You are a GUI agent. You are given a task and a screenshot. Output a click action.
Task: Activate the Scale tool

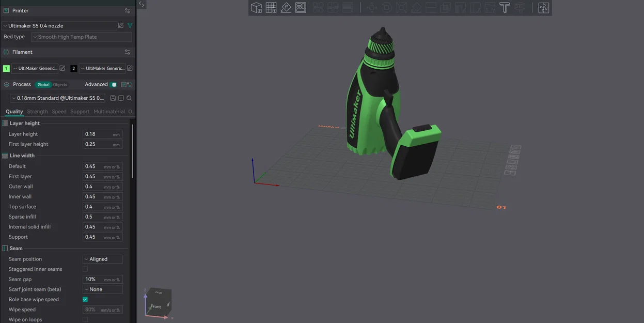tap(402, 7)
